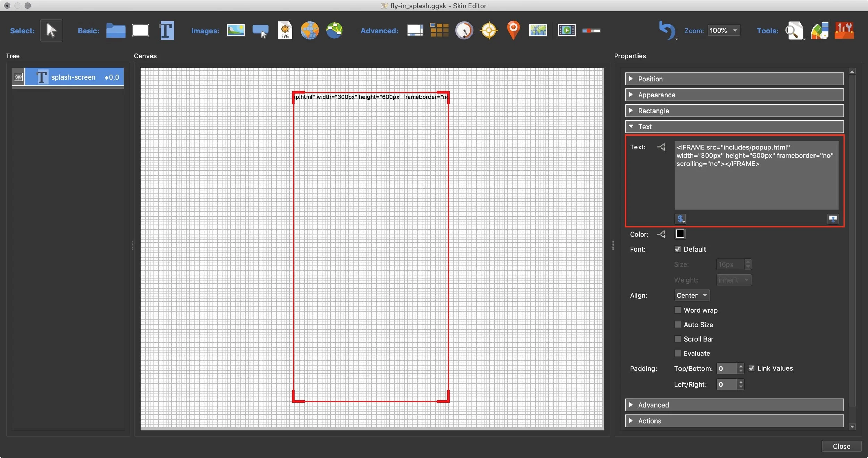Click the Top/Bottom padding input
Image resolution: width=868 pixels, height=458 pixels.
pyautogui.click(x=726, y=368)
